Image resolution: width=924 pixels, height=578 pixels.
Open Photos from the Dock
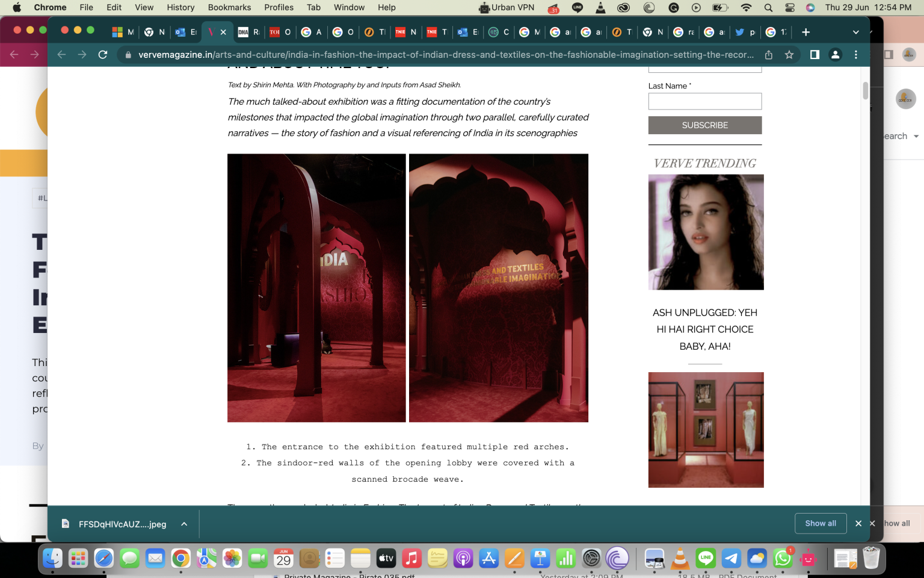pos(232,559)
